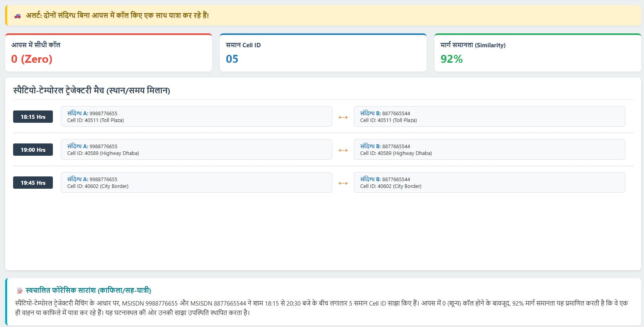Click the orange arrow in the 19:00 row
644x327 pixels.
coord(343,150)
